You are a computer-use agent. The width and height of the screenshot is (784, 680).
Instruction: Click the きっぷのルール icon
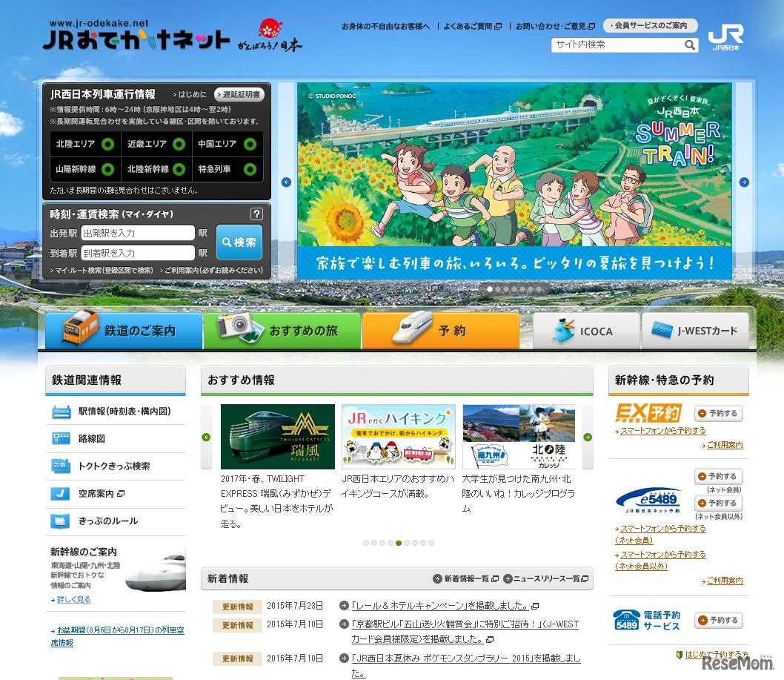coord(62,521)
